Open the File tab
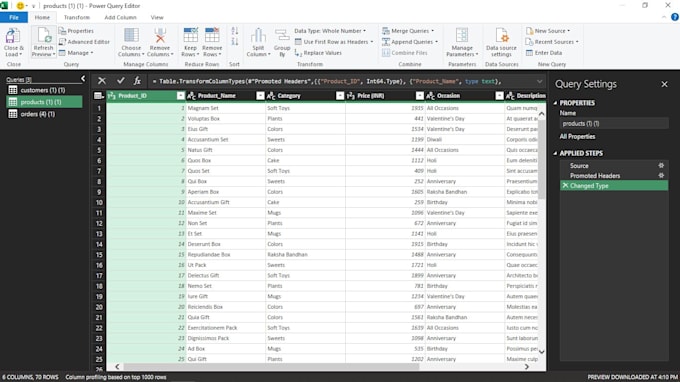This screenshot has width=680, height=382. tap(14, 17)
